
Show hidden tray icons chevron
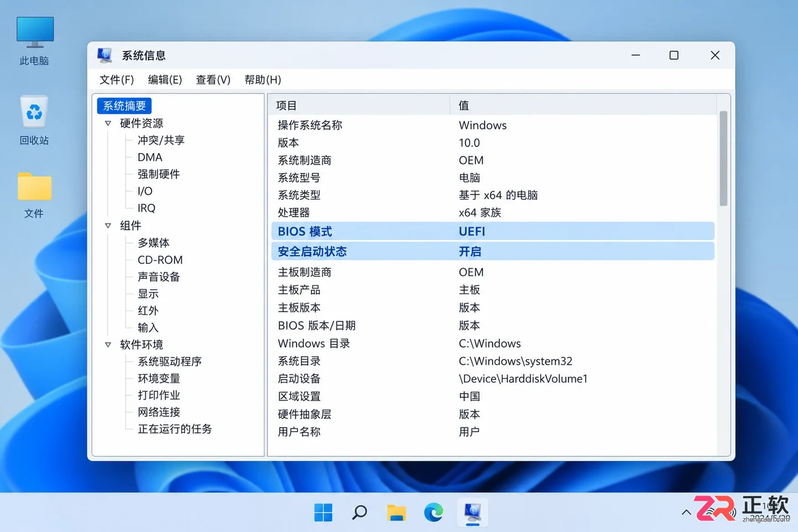tap(686, 513)
